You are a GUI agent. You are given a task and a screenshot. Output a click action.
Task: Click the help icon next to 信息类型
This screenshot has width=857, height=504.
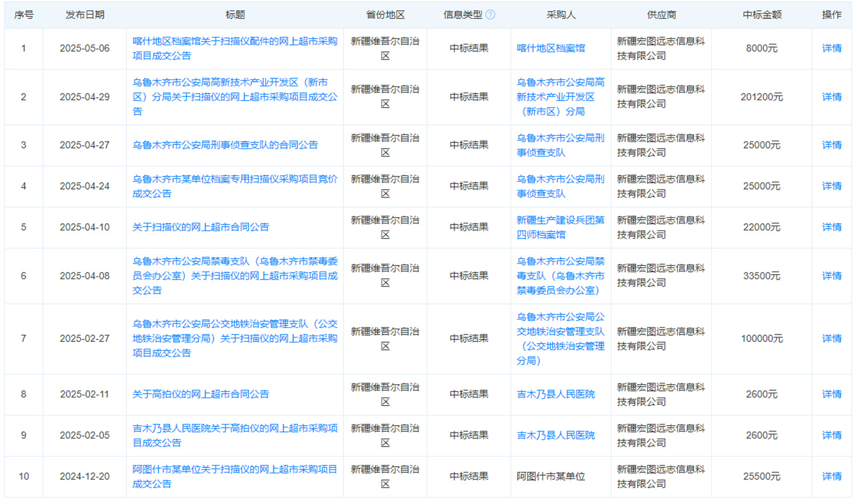(490, 15)
